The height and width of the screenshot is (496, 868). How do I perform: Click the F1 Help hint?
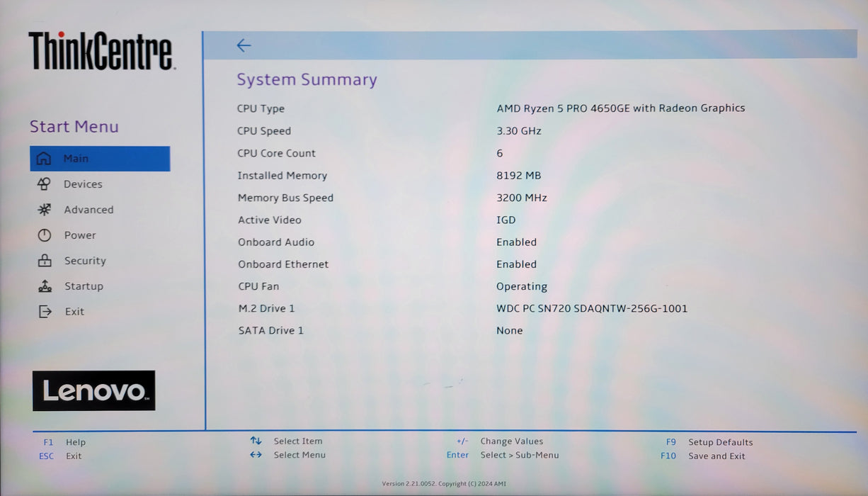pos(64,442)
